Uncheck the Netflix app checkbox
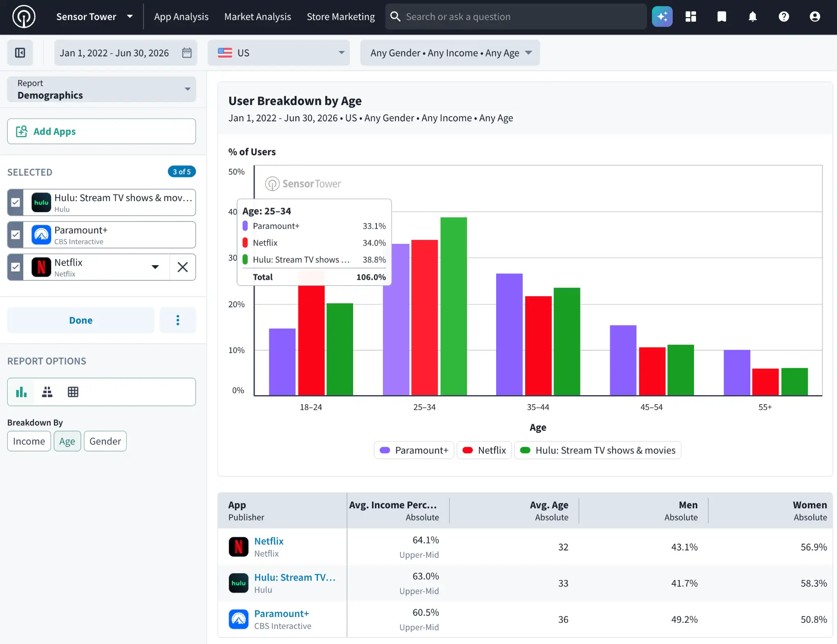837x644 pixels. 16,267
